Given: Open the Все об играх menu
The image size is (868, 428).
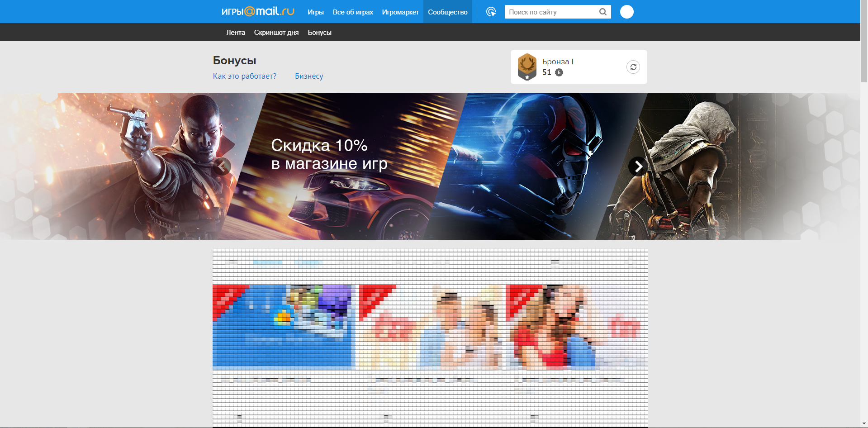Looking at the screenshot, I should 353,12.
